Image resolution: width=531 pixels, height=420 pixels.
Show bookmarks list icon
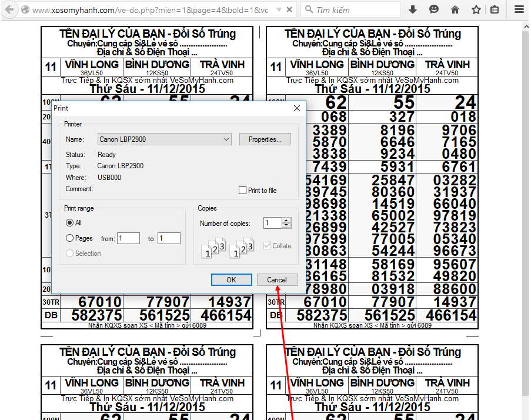click(495, 9)
